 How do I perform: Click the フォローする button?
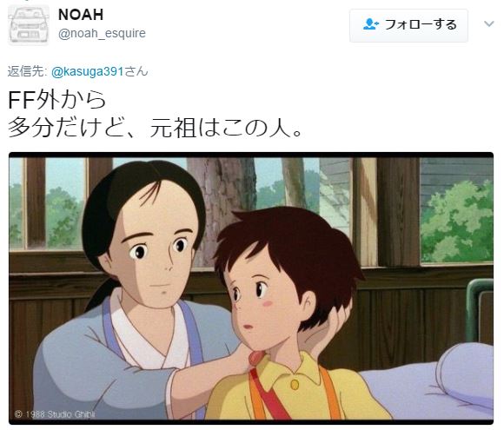(x=408, y=25)
